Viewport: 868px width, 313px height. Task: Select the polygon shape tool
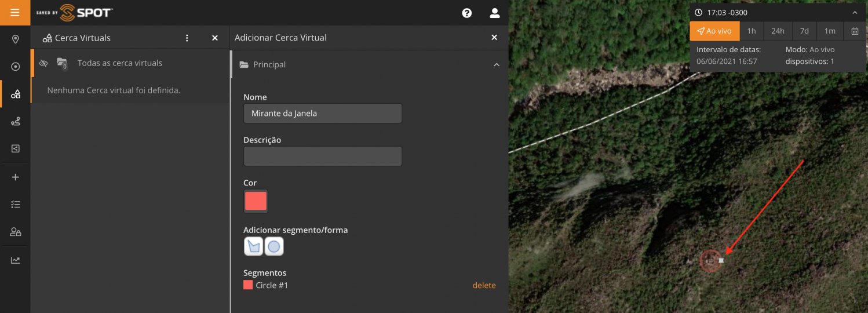click(253, 246)
